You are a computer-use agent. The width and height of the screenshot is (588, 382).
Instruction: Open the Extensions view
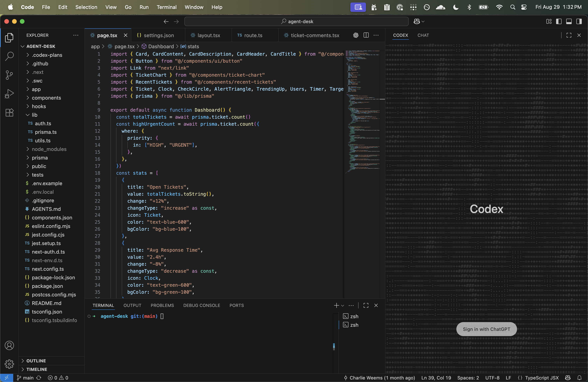[9, 113]
